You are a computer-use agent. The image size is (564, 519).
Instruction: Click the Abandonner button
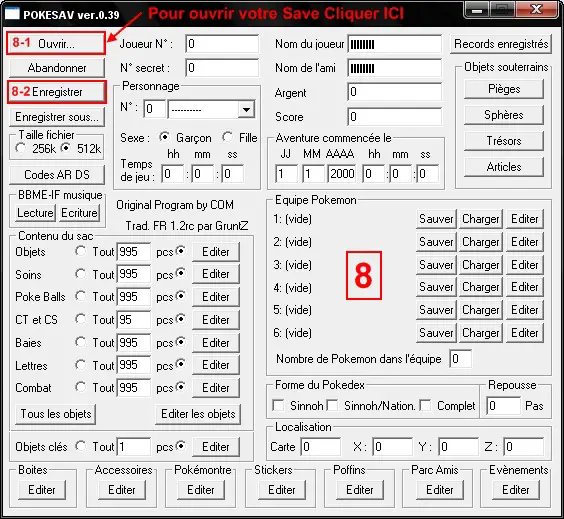pyautogui.click(x=57, y=68)
